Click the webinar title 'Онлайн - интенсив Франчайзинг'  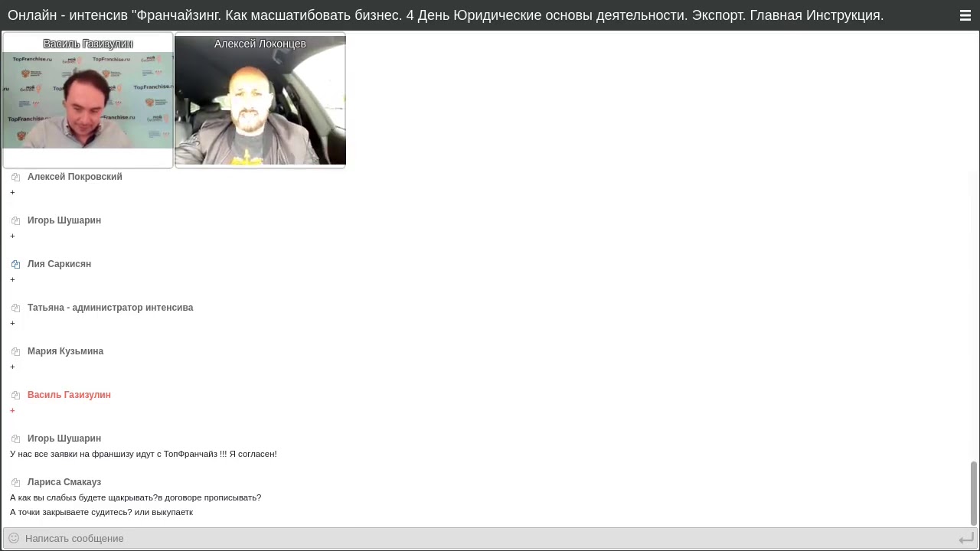(x=446, y=15)
